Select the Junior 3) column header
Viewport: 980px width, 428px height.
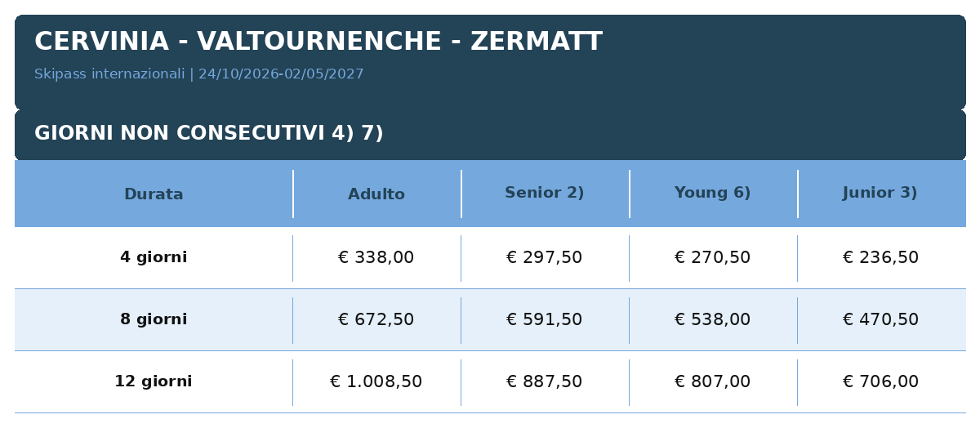[x=880, y=193]
